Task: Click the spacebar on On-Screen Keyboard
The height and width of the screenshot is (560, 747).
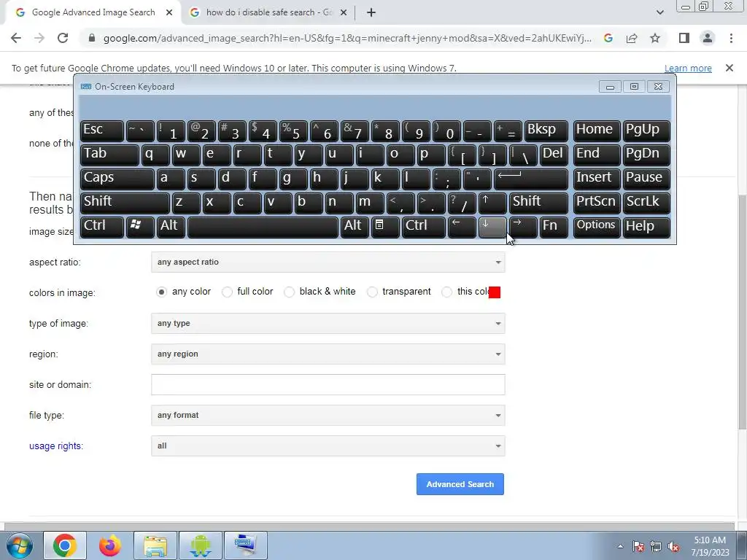Action: (x=263, y=226)
